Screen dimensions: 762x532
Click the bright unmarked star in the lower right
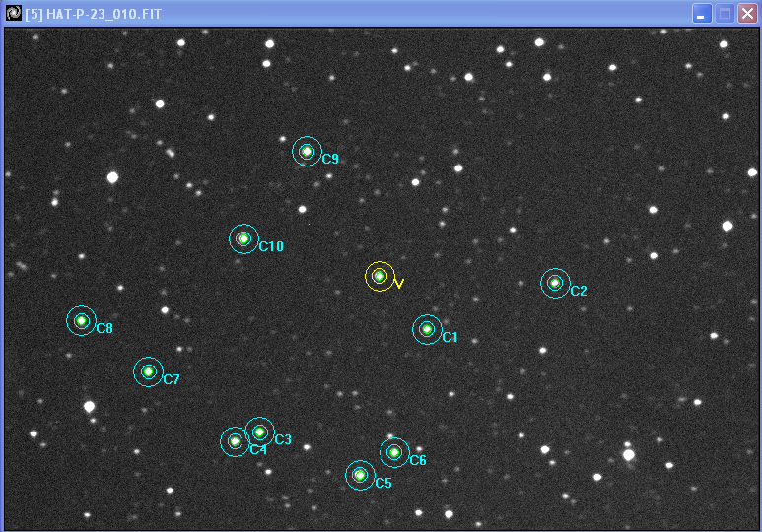[x=628, y=454]
